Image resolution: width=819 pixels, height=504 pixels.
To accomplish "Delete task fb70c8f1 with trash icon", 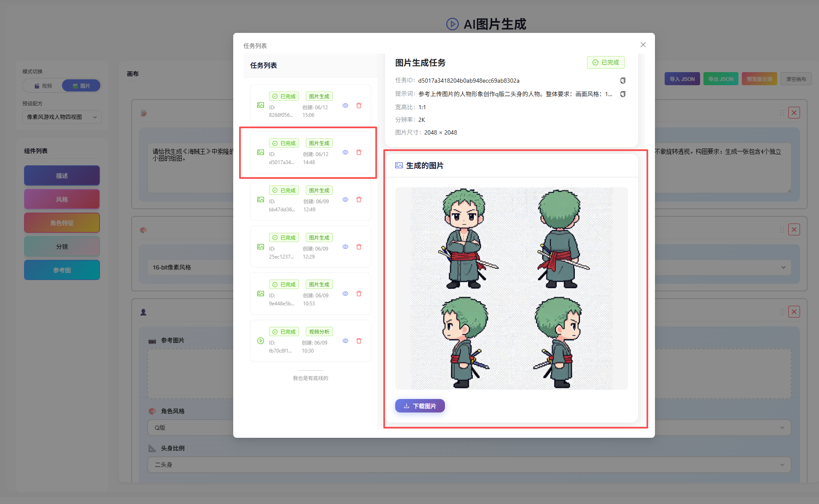I will (x=359, y=341).
